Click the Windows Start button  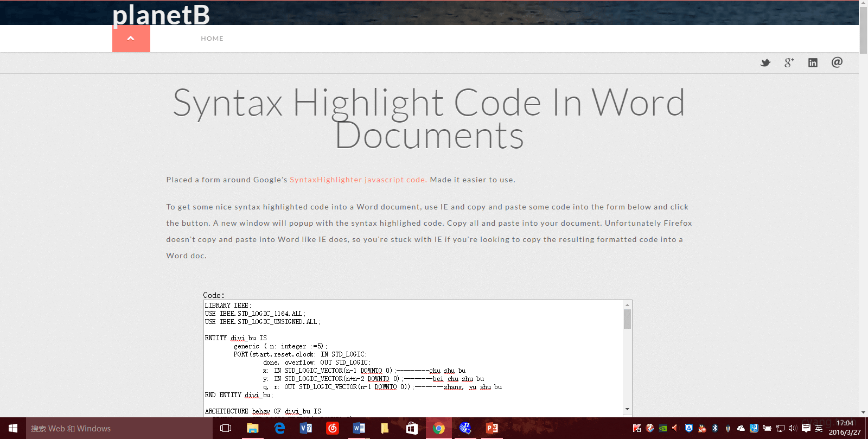pyautogui.click(x=13, y=428)
